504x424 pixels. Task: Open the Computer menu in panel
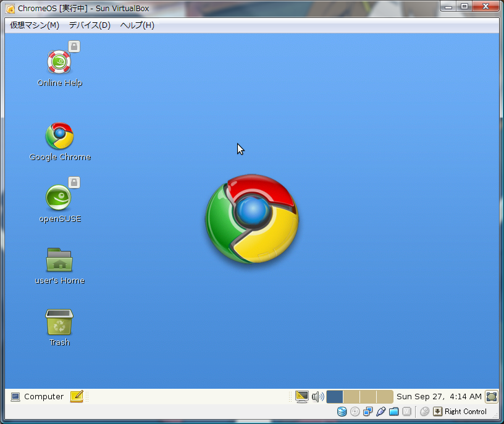click(x=37, y=396)
